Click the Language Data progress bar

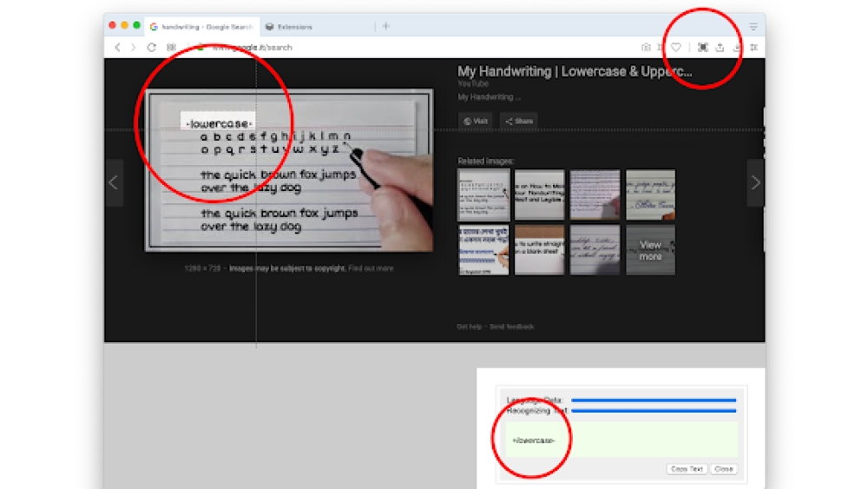point(654,400)
